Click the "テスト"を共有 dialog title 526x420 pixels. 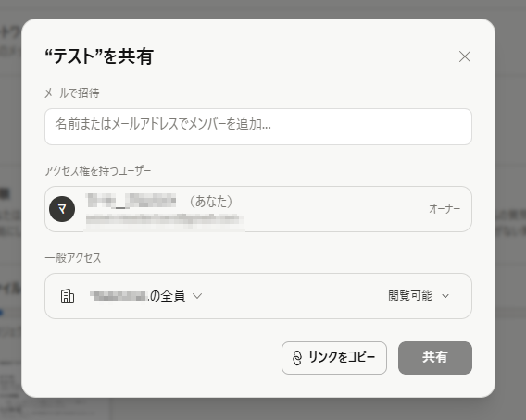tap(99, 56)
